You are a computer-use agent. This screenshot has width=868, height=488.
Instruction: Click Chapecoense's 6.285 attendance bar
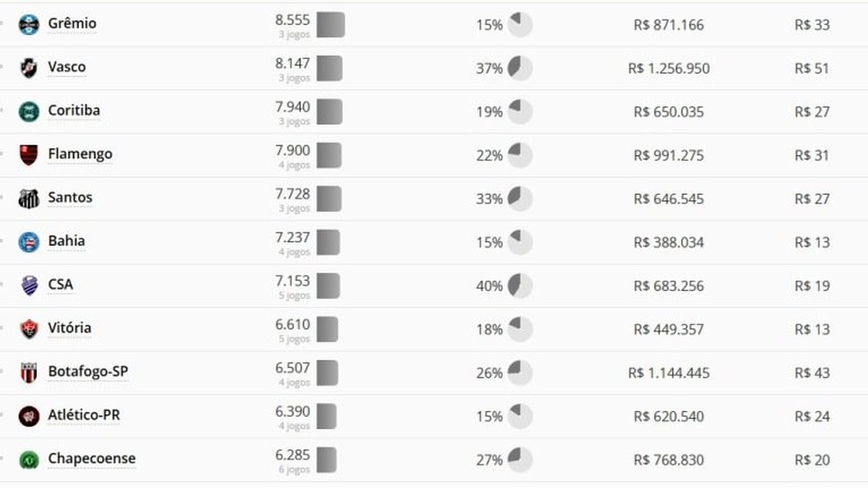pos(326,459)
